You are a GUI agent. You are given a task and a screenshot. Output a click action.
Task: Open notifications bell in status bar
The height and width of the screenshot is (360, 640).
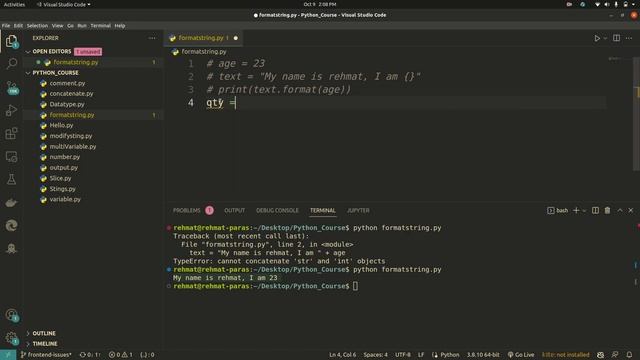629,355
